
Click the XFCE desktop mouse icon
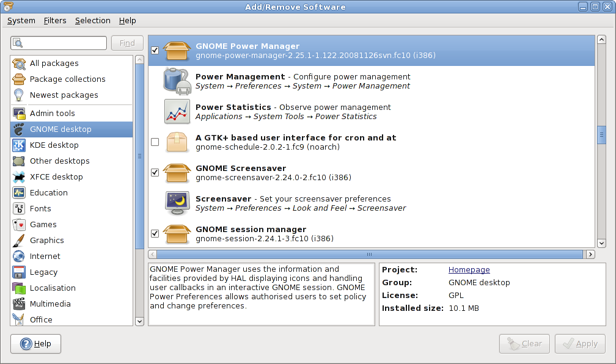19,177
